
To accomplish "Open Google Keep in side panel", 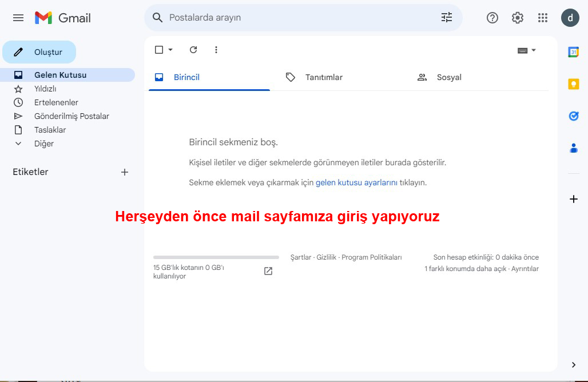I will [x=574, y=84].
